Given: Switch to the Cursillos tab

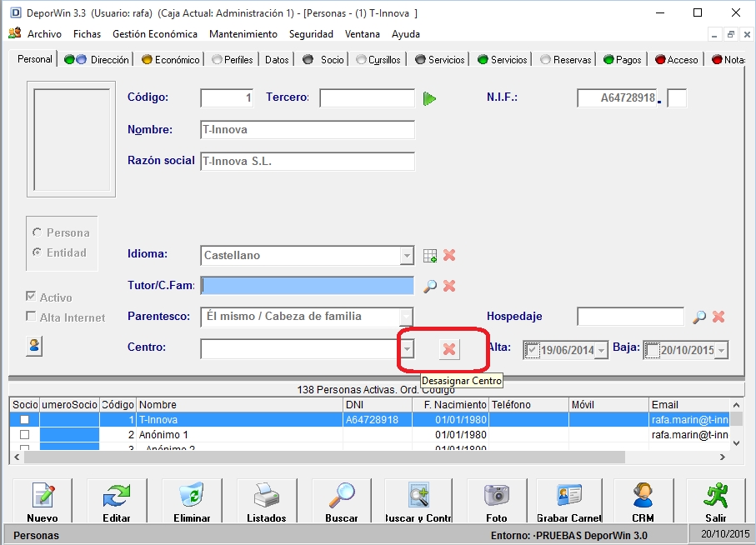Looking at the screenshot, I should (x=378, y=60).
